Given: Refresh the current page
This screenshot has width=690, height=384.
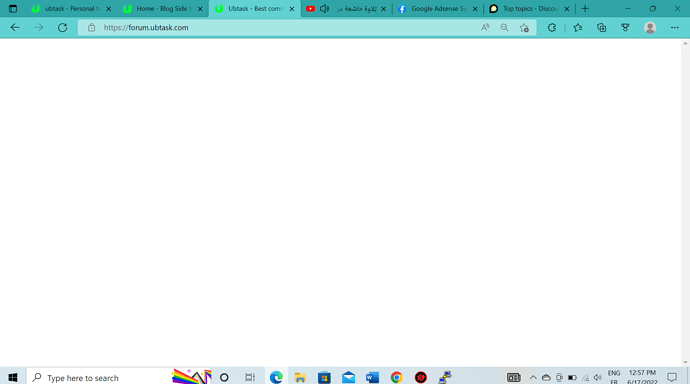Looking at the screenshot, I should click(x=62, y=27).
